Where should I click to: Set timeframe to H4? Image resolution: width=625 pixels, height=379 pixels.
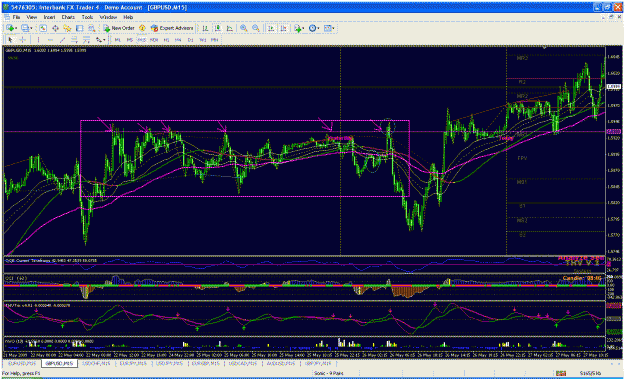(178, 40)
